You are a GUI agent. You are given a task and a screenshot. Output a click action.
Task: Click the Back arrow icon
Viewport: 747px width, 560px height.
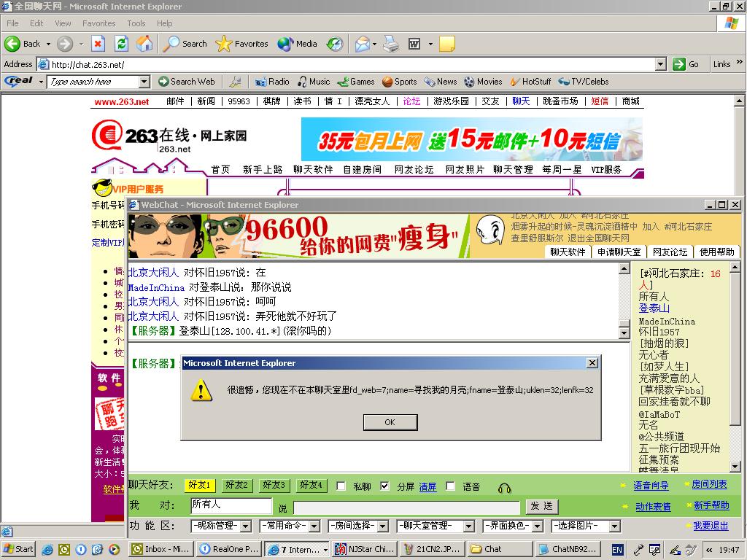pos(12,44)
